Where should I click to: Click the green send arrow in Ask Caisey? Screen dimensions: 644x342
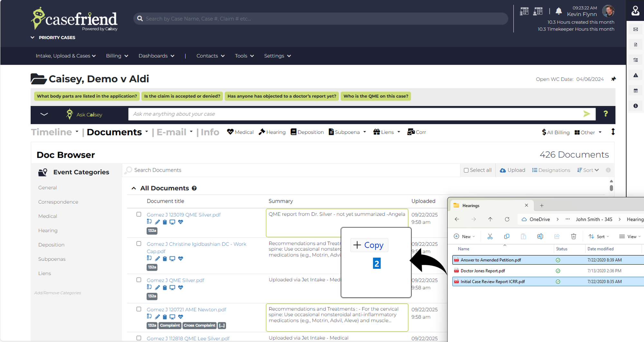point(586,114)
